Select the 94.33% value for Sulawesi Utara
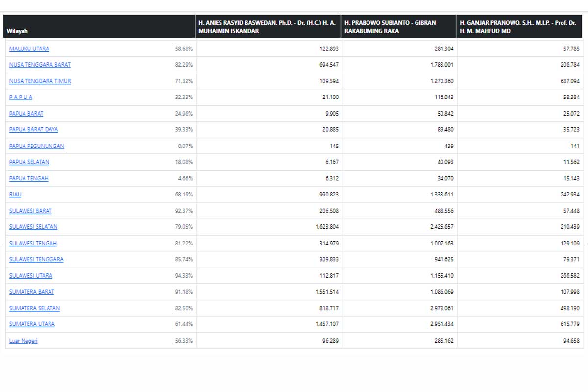This screenshot has width=588, height=392. point(184,275)
